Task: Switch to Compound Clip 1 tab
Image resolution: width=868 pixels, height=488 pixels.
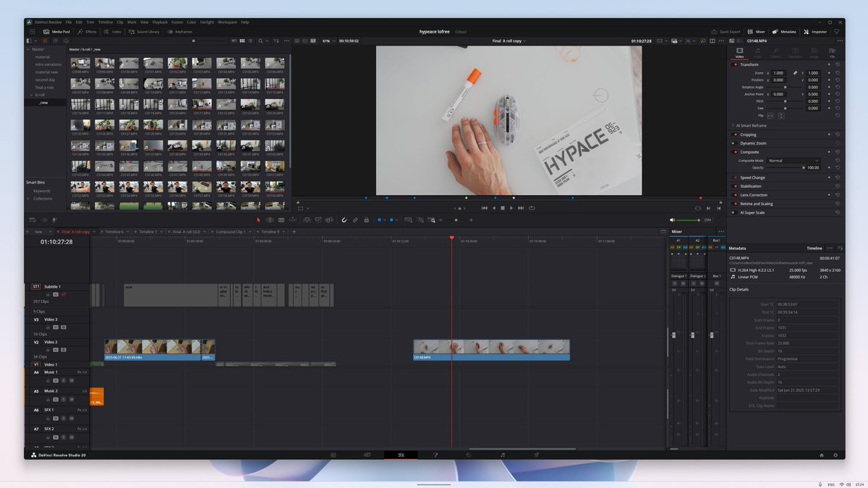Action: 231,231
